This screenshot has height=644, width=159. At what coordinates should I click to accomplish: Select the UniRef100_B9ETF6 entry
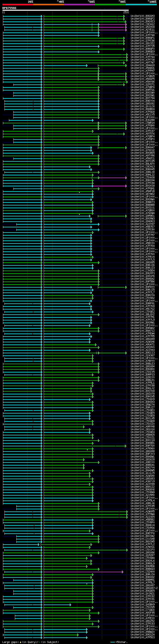coord(143,534)
